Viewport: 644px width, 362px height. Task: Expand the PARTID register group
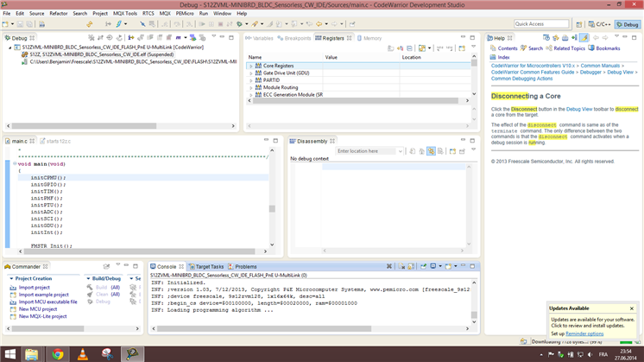click(251, 80)
